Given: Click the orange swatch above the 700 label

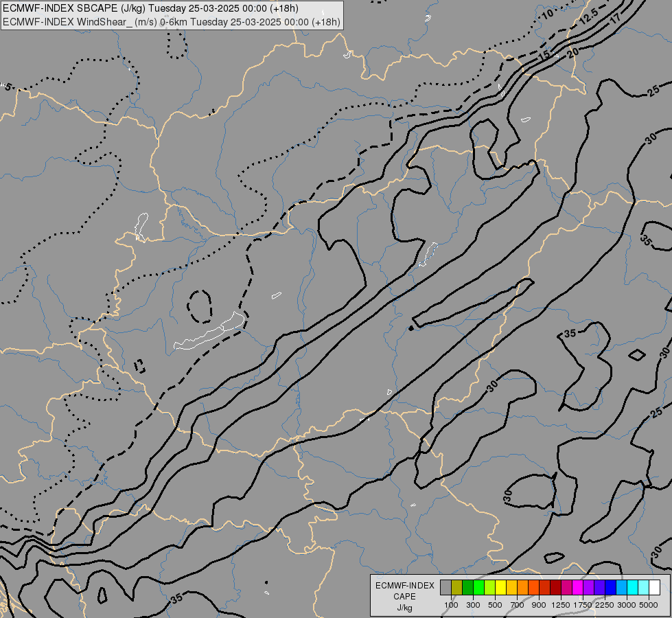Looking at the screenshot, I should 523,587.
